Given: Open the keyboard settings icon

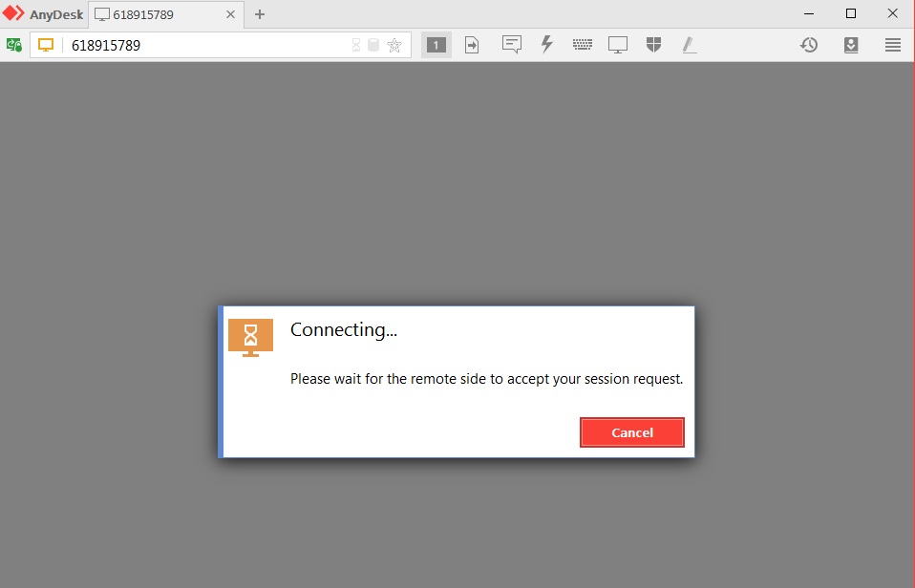Looking at the screenshot, I should (x=583, y=44).
